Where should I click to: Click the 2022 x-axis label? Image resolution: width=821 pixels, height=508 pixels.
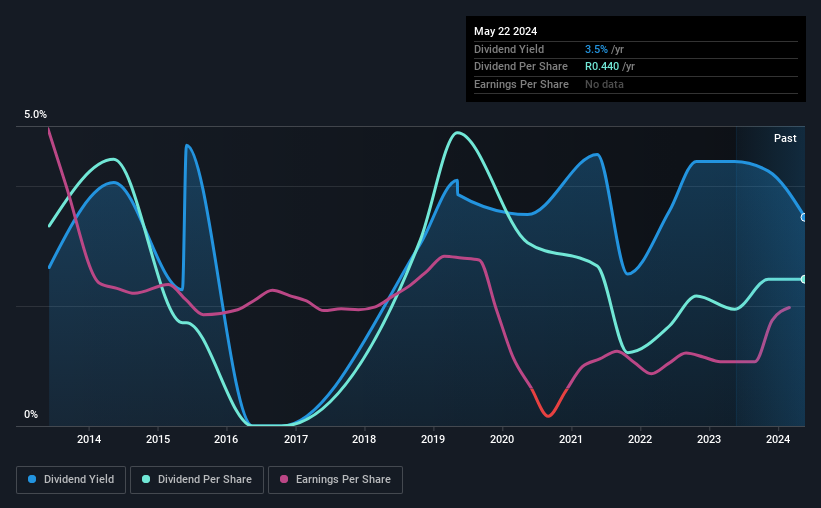tap(640, 439)
